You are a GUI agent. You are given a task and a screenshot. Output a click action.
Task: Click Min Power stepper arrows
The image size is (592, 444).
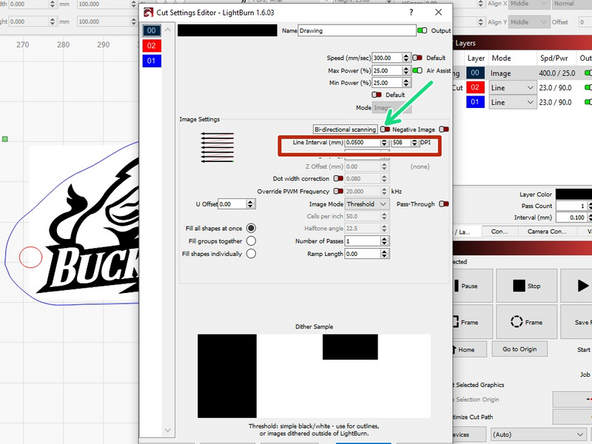406,83
